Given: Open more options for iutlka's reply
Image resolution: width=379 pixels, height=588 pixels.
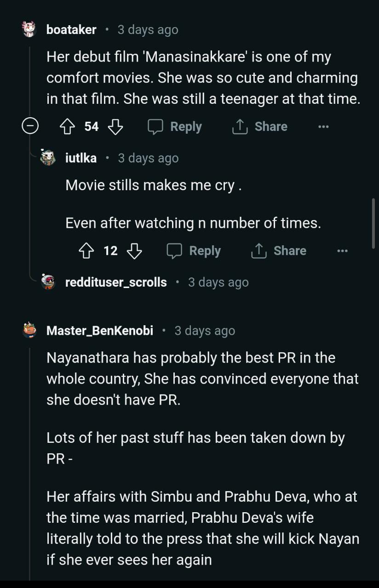Looking at the screenshot, I should [x=342, y=251].
